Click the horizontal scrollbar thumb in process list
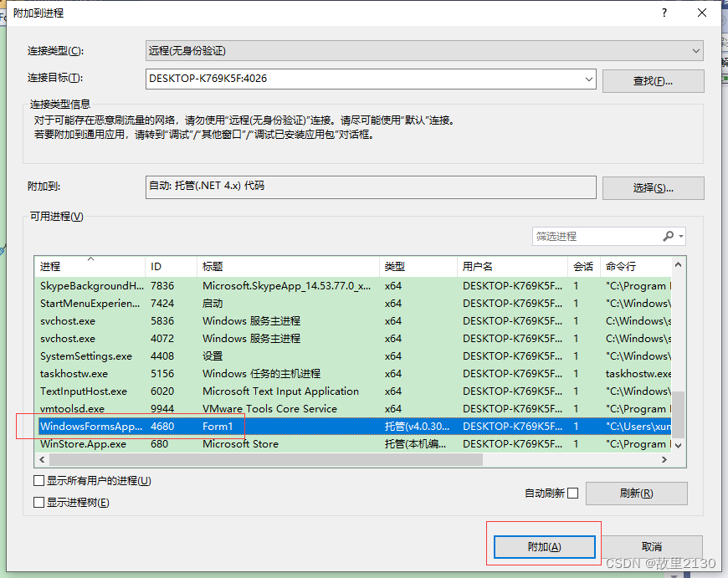Screen dimensions: 728x578 point(266,459)
